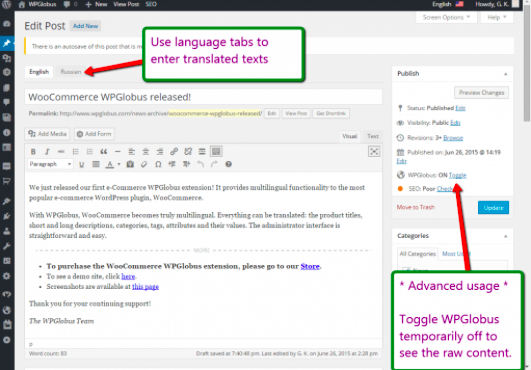Viewport: 531px width, 370px height.
Task: Click the Add Media button
Action: coord(47,134)
